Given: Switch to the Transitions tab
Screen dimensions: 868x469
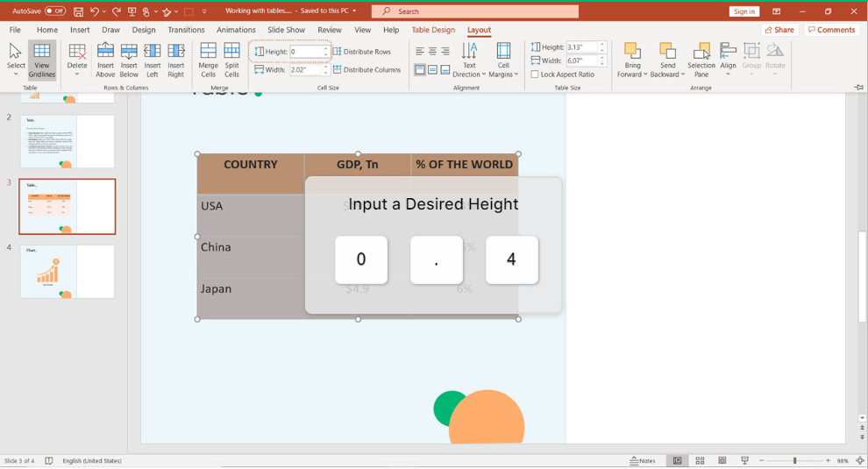Looking at the screenshot, I should [x=186, y=30].
